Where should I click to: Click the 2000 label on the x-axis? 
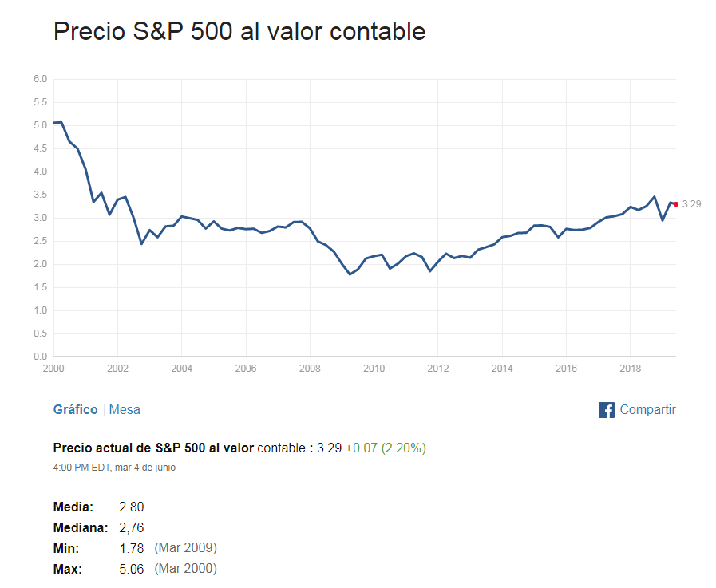[53, 369]
